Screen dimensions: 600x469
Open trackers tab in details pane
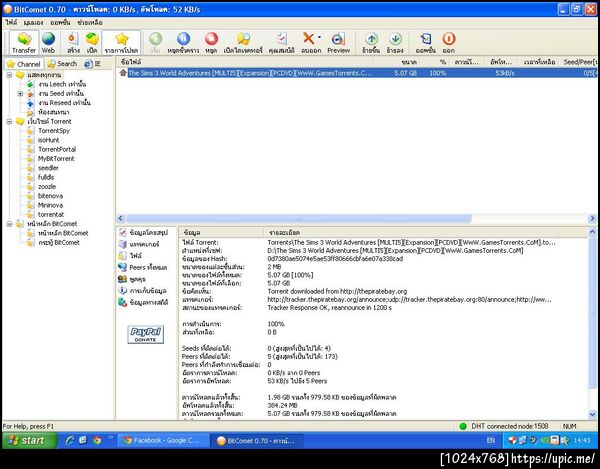click(139, 244)
